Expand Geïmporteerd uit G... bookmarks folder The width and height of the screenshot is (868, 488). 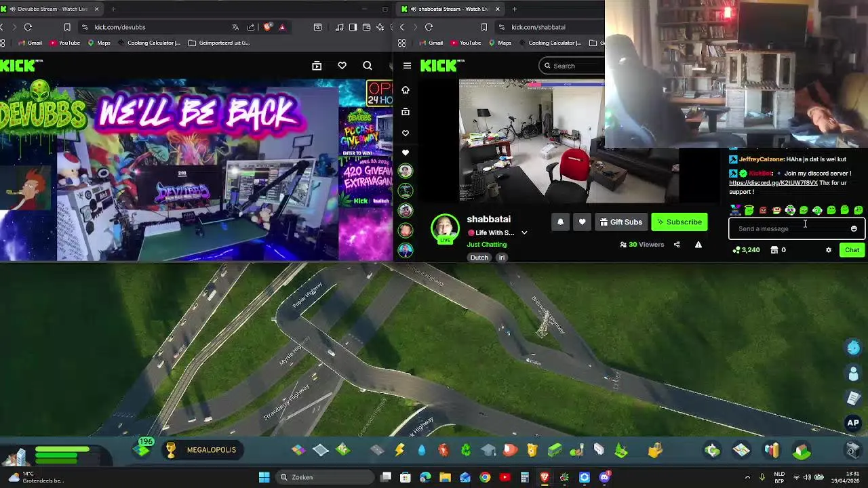point(219,43)
